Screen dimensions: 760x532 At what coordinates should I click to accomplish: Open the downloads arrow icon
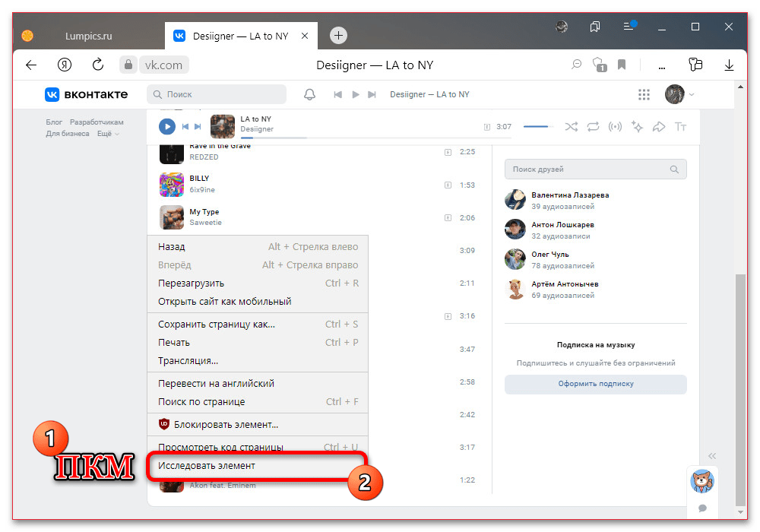pos(729,65)
